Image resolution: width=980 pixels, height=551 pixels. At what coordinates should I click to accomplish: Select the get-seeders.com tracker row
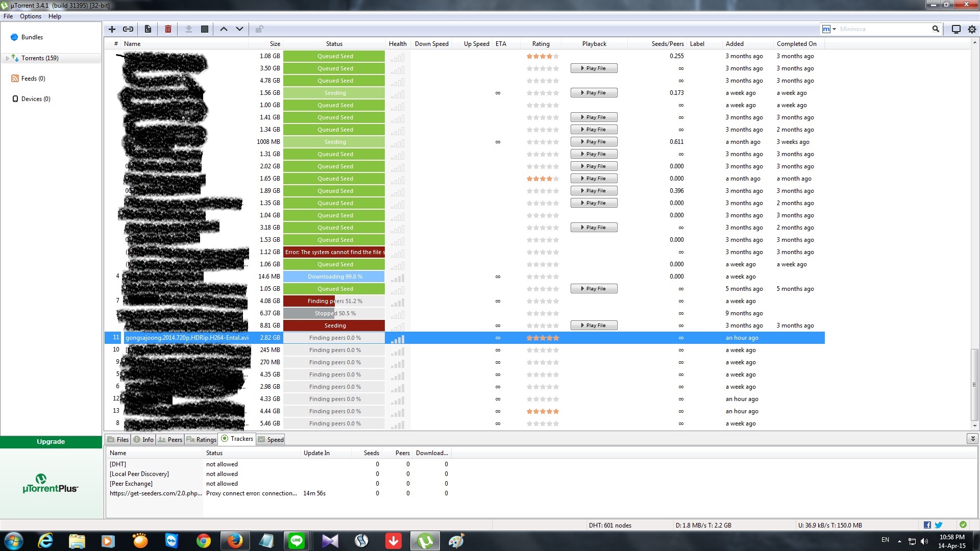279,493
